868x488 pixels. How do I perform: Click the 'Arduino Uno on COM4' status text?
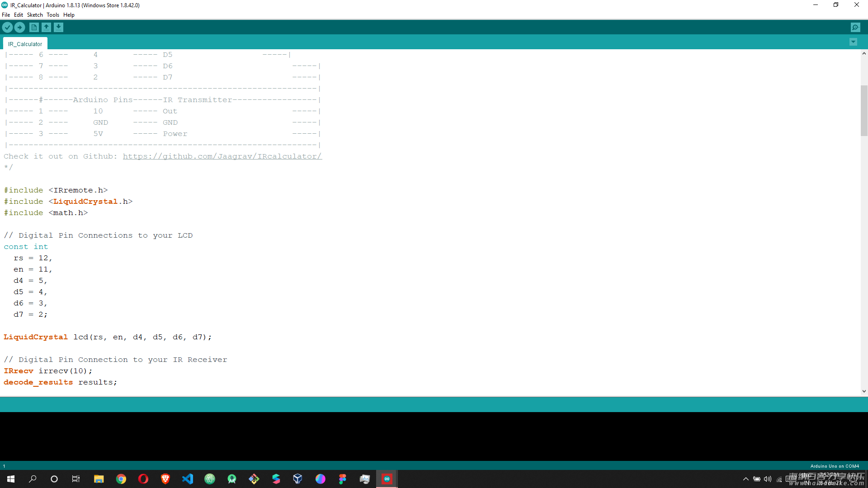point(835,466)
